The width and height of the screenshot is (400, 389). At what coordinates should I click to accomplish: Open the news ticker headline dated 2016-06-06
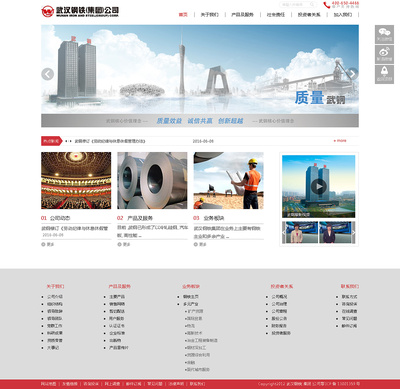[110, 141]
